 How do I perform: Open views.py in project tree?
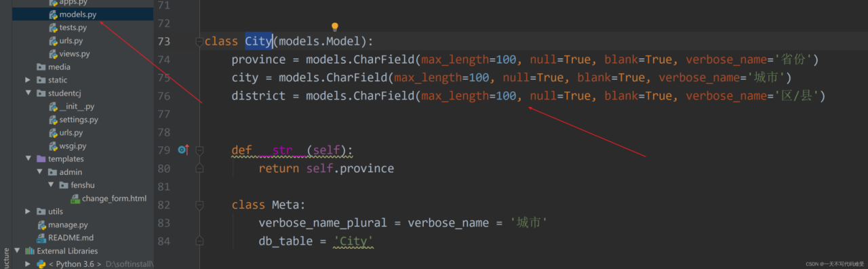[x=75, y=54]
